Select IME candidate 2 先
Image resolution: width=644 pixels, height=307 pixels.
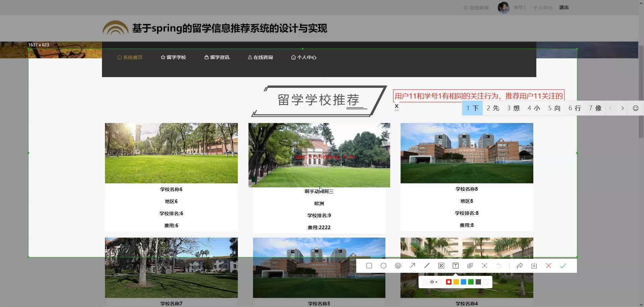click(493, 108)
